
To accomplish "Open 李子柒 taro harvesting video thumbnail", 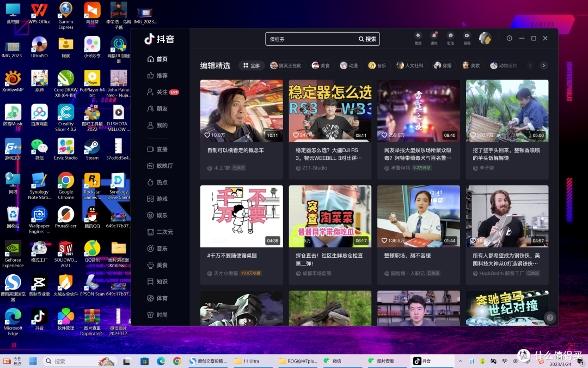I will click(x=507, y=110).
